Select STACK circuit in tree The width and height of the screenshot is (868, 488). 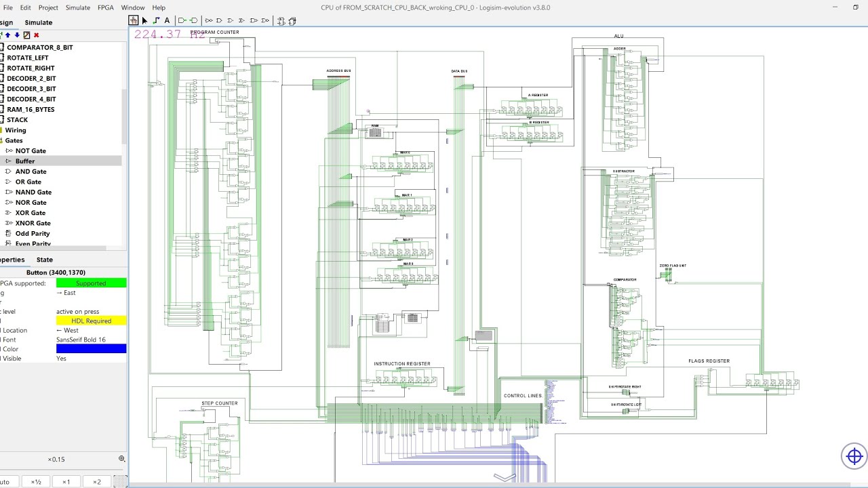coord(18,120)
